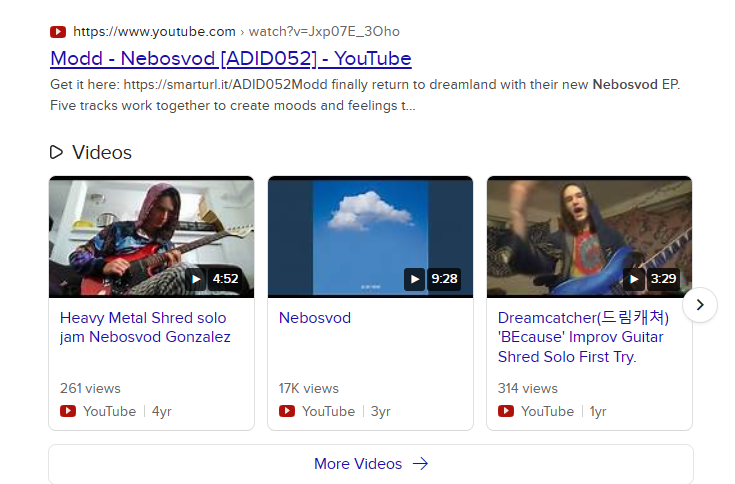The height and width of the screenshot is (484, 735).
Task: Click the watch?v=Jxp07E_3Oho breadcrumb text
Action: point(324,31)
